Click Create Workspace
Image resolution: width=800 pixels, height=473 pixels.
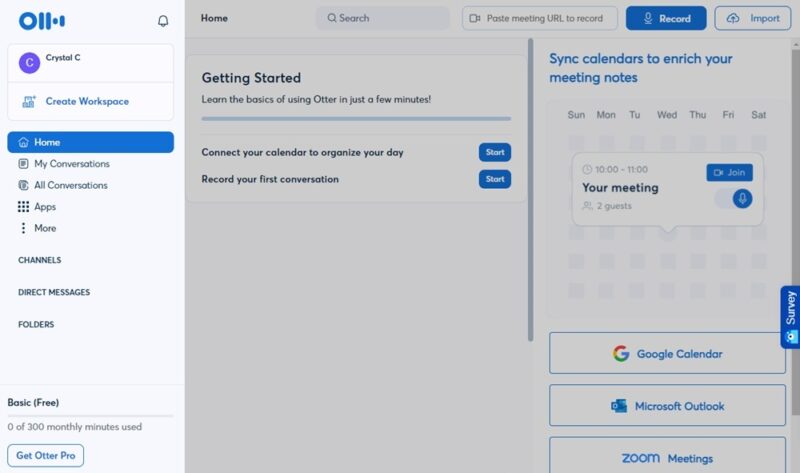click(86, 101)
